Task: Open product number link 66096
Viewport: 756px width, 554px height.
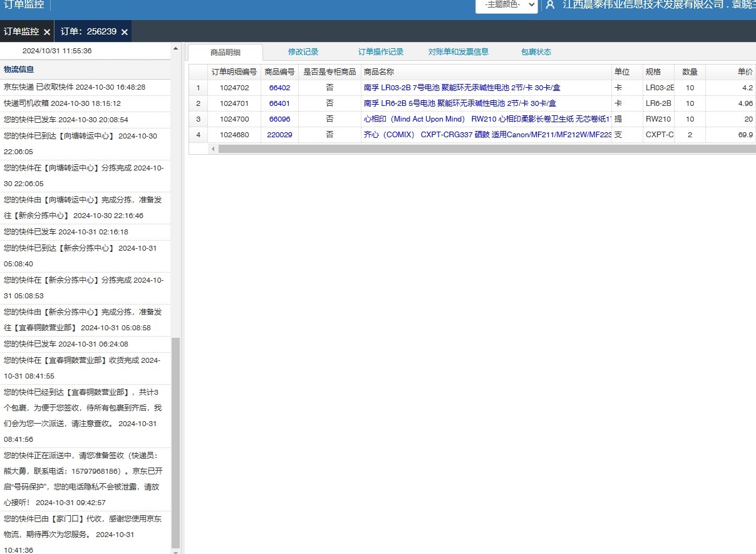Action: tap(279, 119)
